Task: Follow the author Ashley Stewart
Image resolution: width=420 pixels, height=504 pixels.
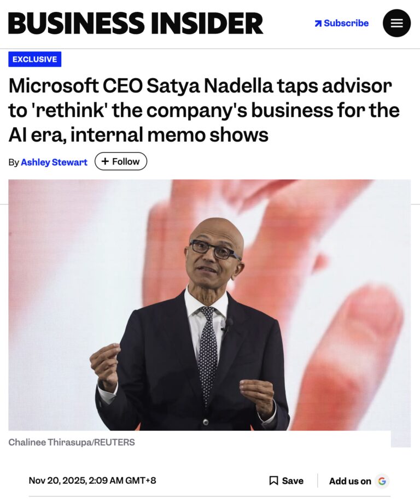Action: (121, 161)
